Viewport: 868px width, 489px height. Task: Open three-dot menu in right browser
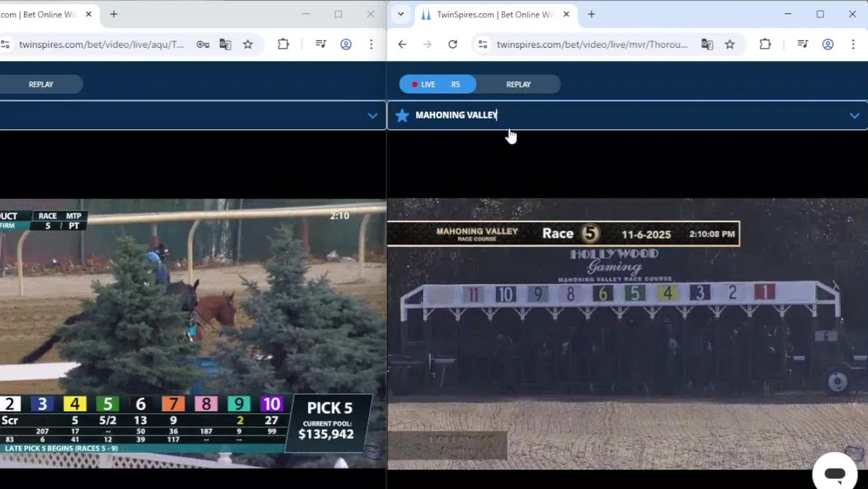click(x=853, y=44)
